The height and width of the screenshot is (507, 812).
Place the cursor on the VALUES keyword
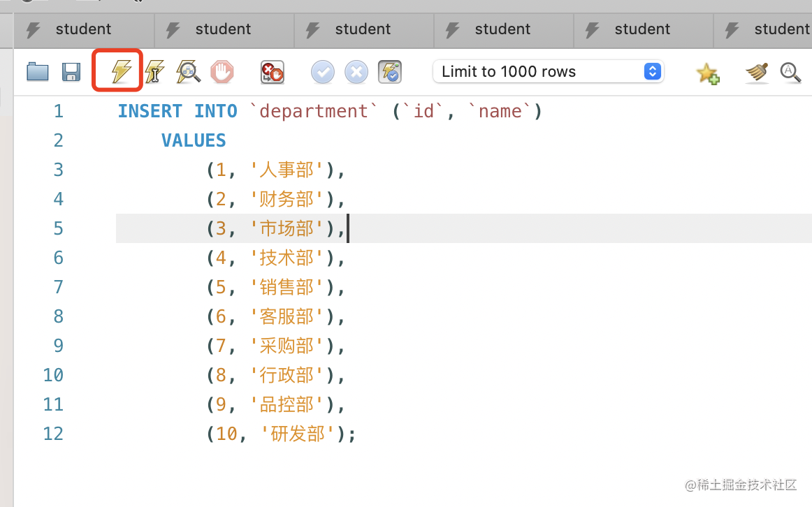coord(194,140)
